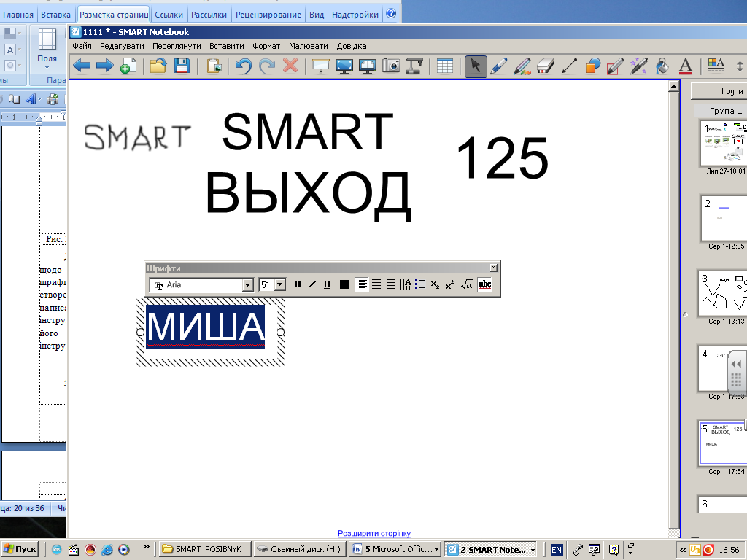Viewport: 747px width, 560px height.
Task: Open the black text color swatch
Action: click(344, 284)
